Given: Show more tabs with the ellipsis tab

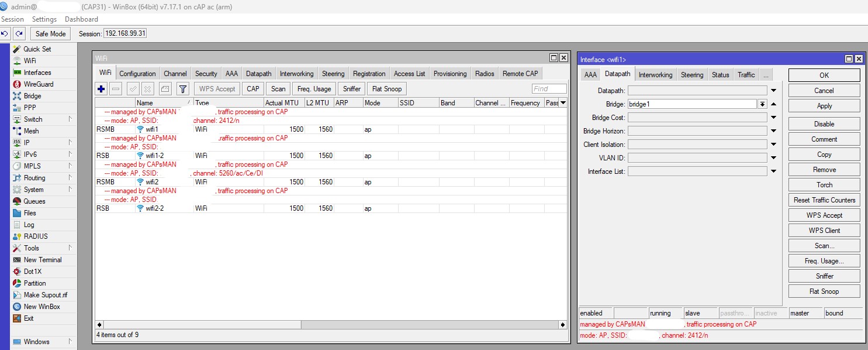Looking at the screenshot, I should 766,75.
